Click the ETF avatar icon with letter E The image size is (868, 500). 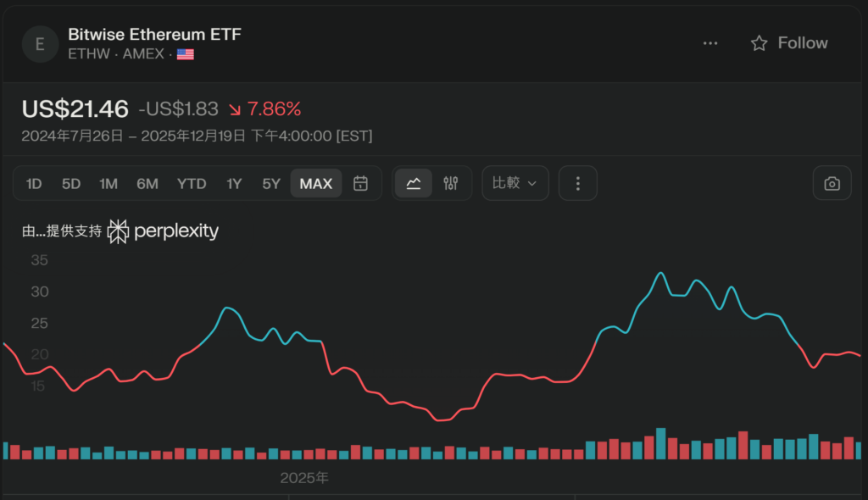pyautogui.click(x=40, y=44)
